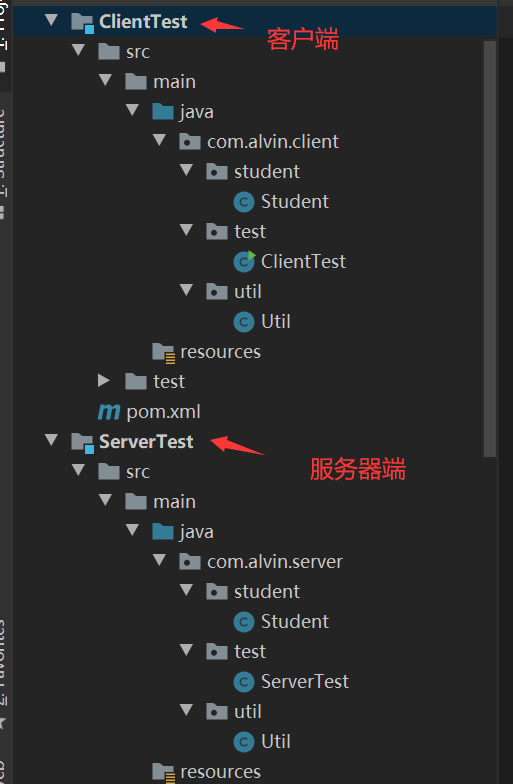Collapse src folder under ClientTest
513x784 pixels.
click(78, 50)
